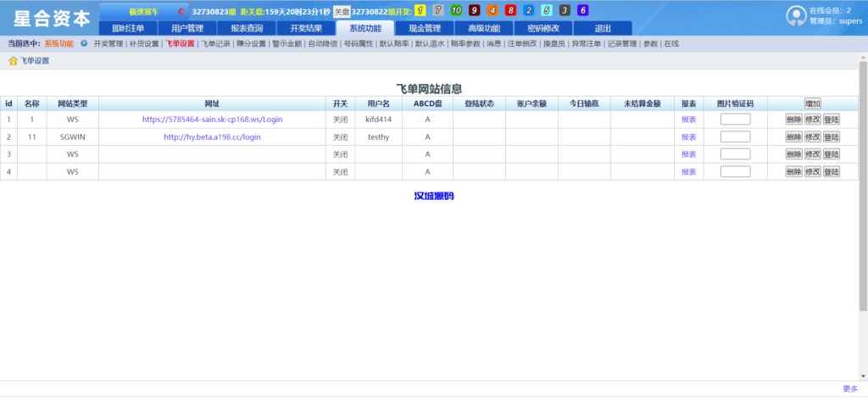Open the 极速赛车 game selector
Image resolution: width=868 pixels, height=400 pixels.
[x=144, y=12]
